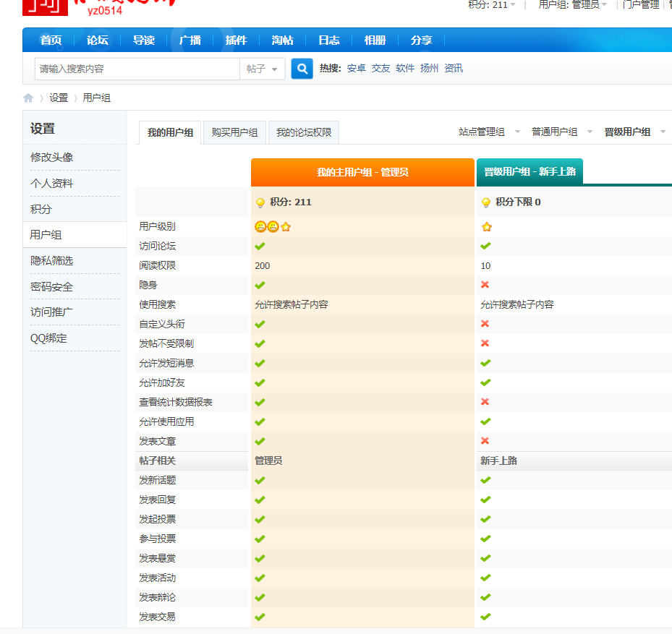Click the lightbulb next to 积分下限 0

point(486,202)
